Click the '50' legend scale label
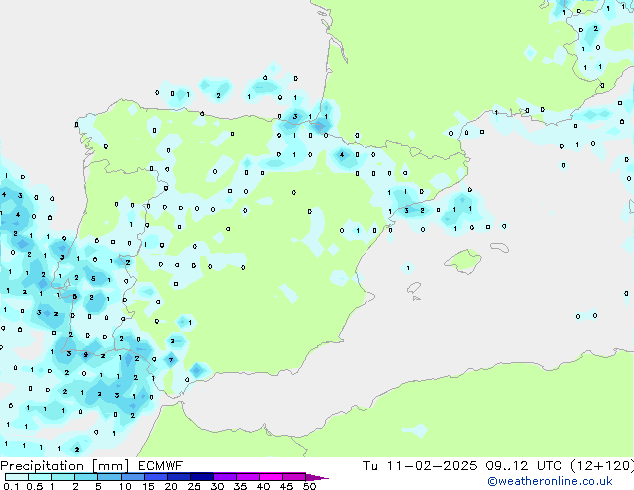Image resolution: width=634 pixels, height=490 pixels. click(x=309, y=486)
